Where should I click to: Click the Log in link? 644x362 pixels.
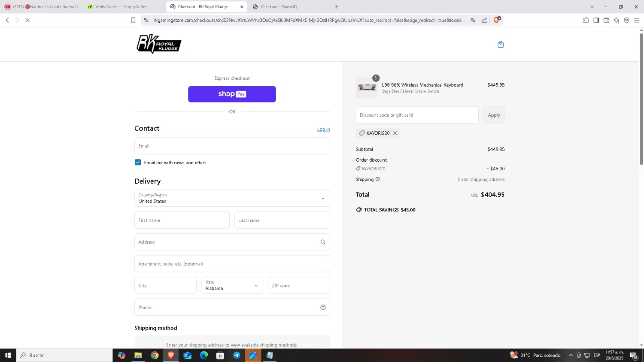pyautogui.click(x=323, y=129)
